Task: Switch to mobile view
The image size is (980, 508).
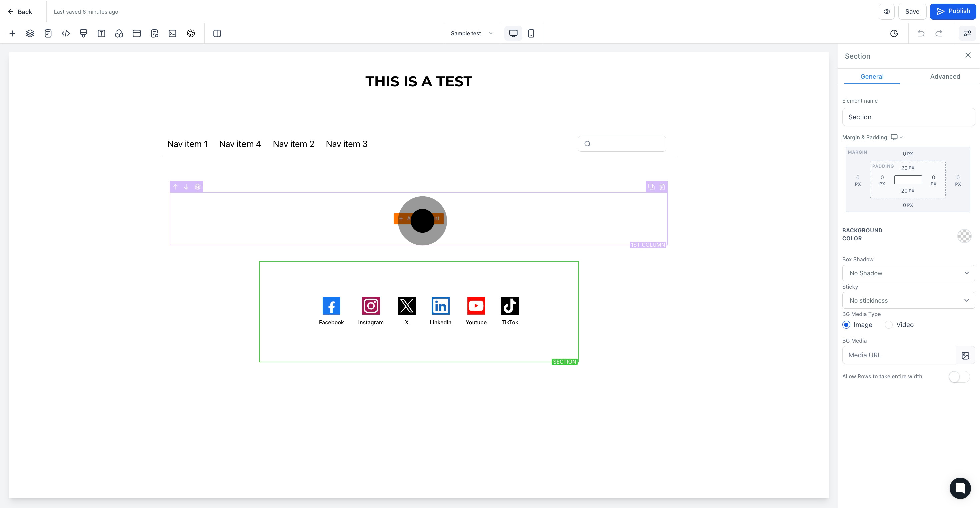Action: [x=531, y=33]
